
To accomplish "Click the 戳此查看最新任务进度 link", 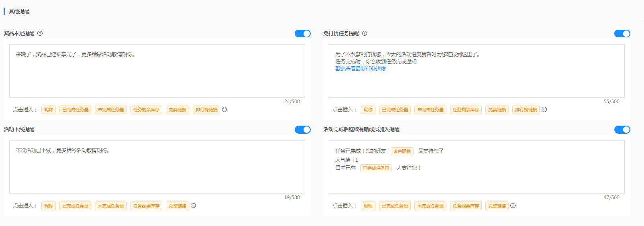I will click(x=361, y=69).
